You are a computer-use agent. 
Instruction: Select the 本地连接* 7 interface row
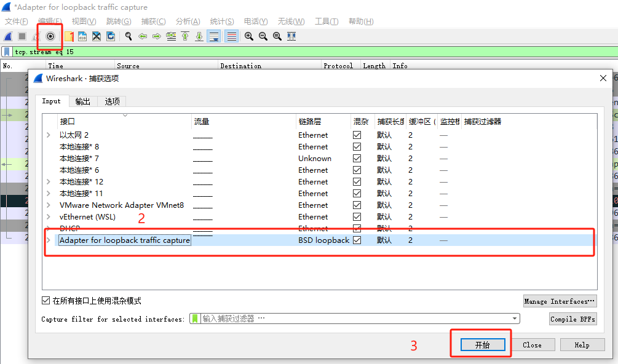coord(320,159)
